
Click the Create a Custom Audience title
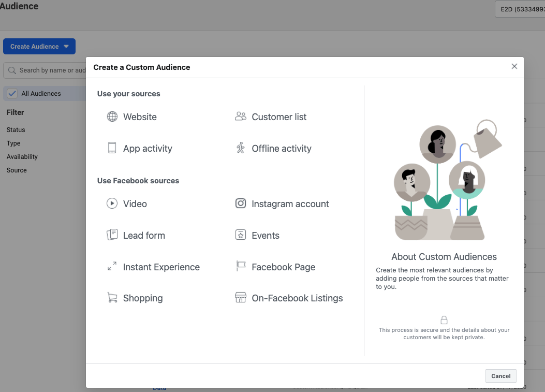point(142,67)
